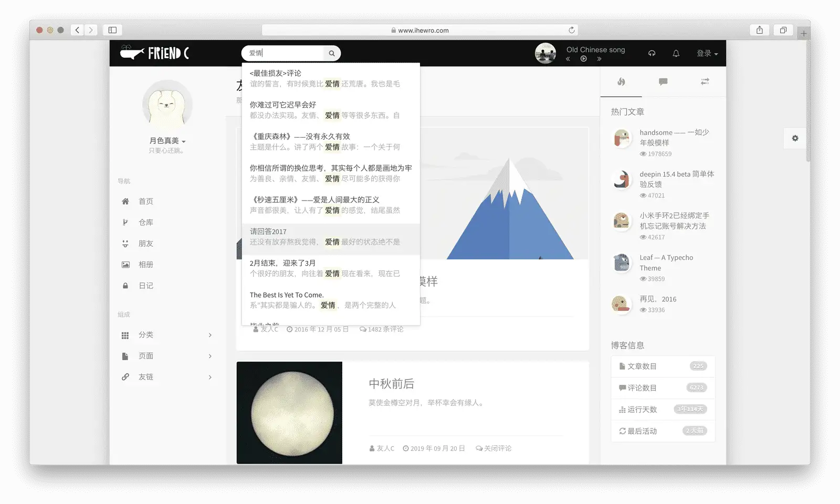This screenshot has width=840, height=504.
Task: Switch to hot articles flame tab
Action: pyautogui.click(x=621, y=81)
